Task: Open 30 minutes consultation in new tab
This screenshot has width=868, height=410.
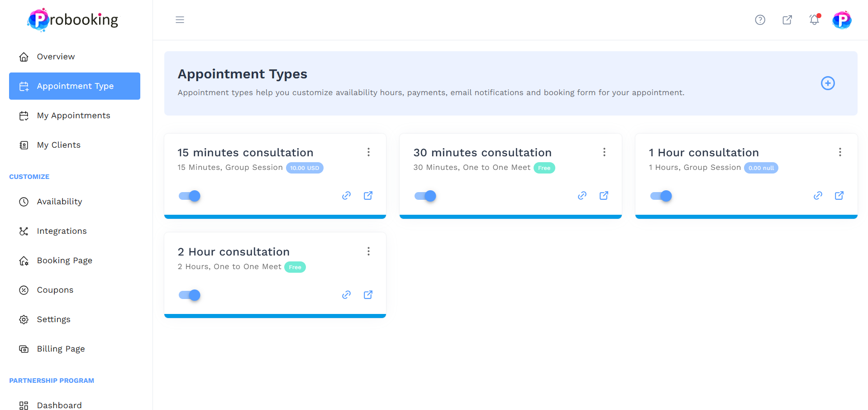Action: click(x=604, y=196)
